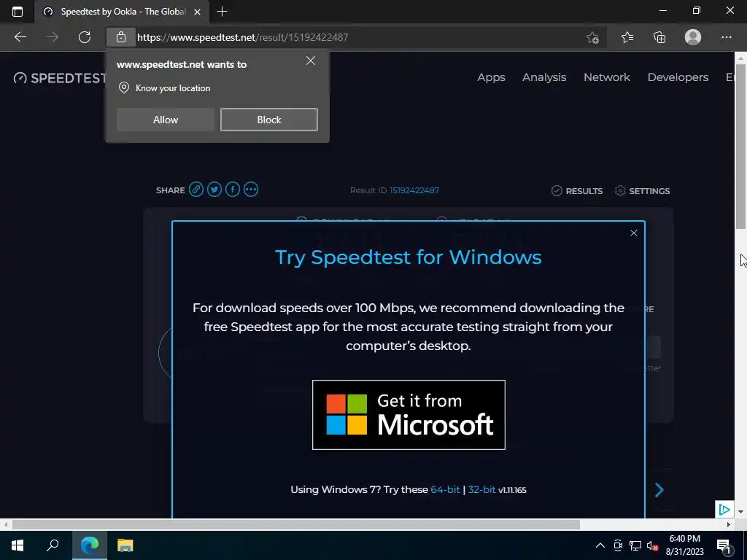Show hidden system tray icons
The height and width of the screenshot is (560, 747).
click(x=600, y=545)
